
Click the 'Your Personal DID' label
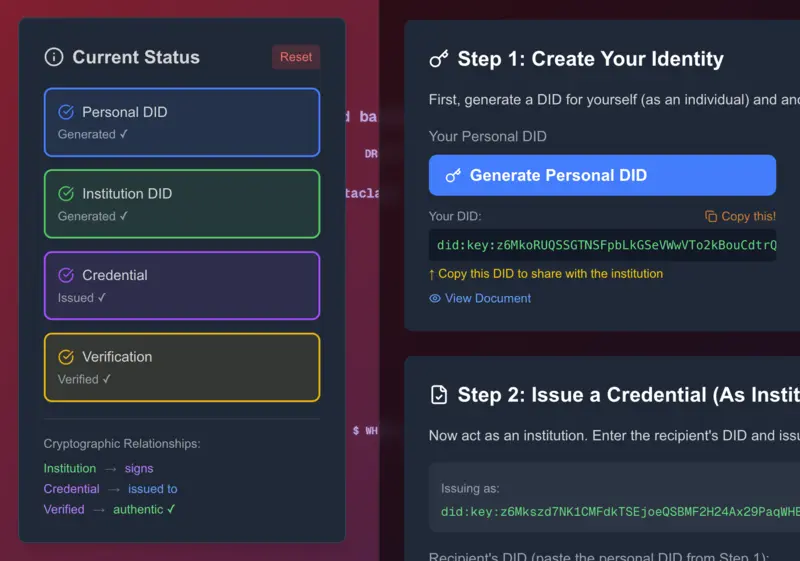(487, 136)
